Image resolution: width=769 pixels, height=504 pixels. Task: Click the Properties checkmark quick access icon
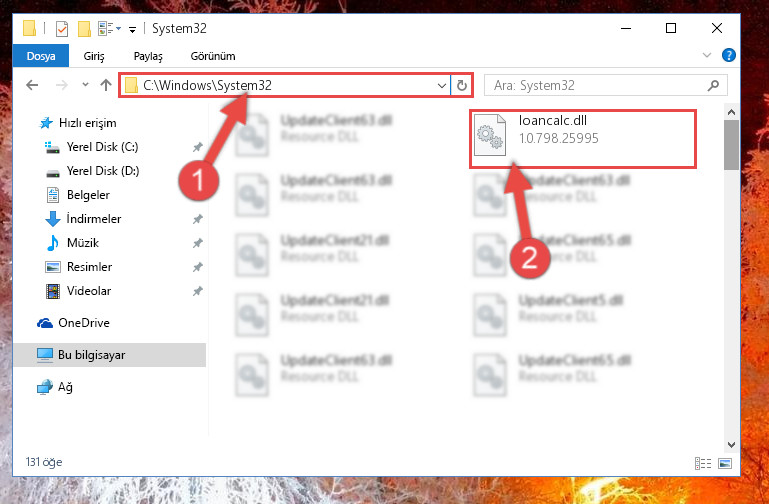(x=62, y=29)
